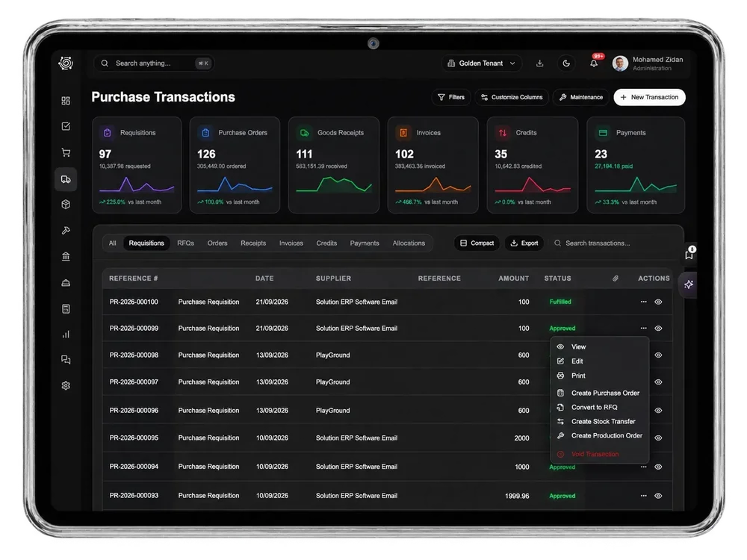The image size is (747, 560).
Task: Open the bar chart reports icon in sidebar
Action: (66, 335)
